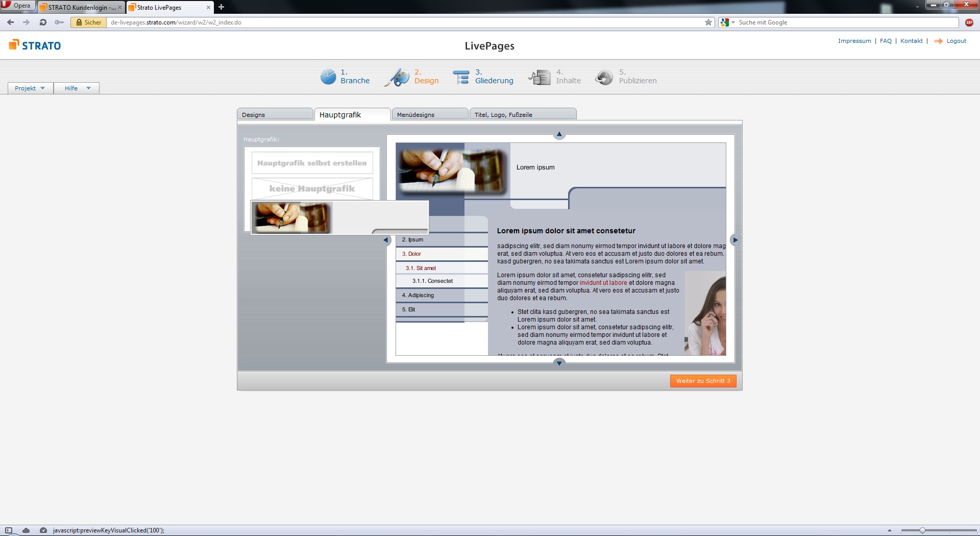Click the bookmark star in address bar

pos(708,22)
